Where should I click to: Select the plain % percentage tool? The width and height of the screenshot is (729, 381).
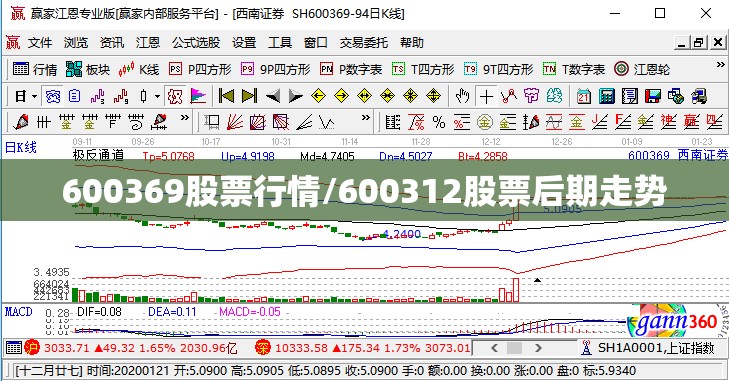pos(439,122)
